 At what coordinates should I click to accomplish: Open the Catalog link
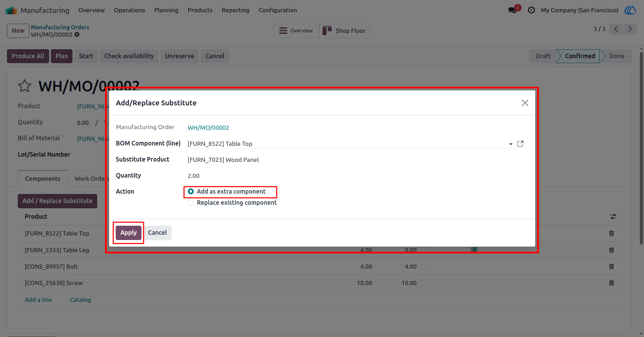pyautogui.click(x=80, y=300)
